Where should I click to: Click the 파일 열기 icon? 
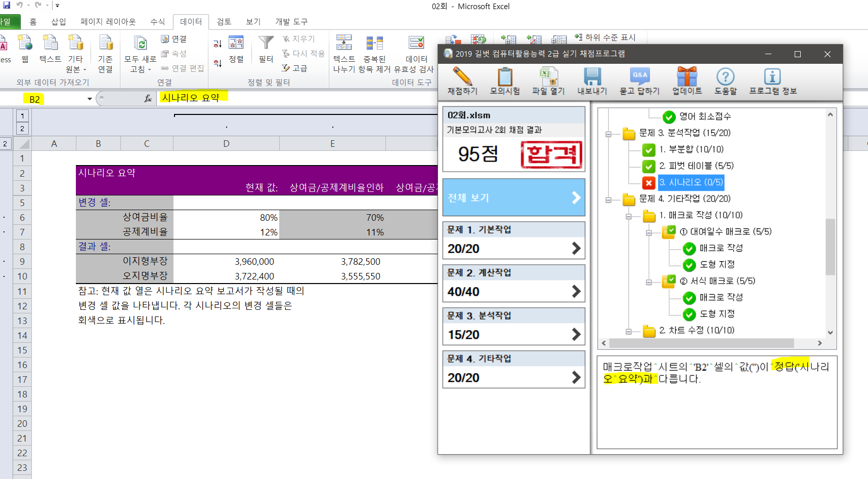pos(548,77)
